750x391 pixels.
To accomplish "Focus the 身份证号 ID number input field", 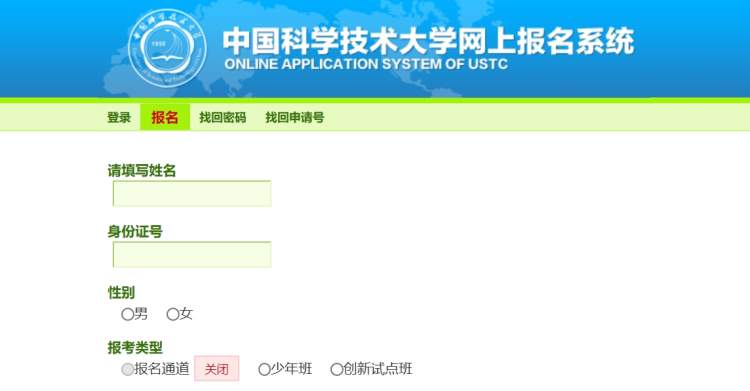I will coord(192,254).
